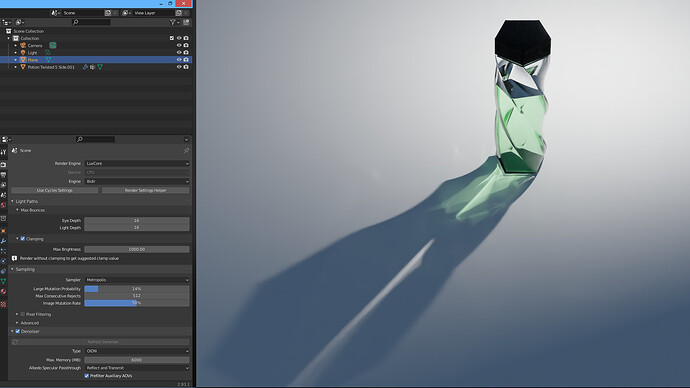This screenshot has height=388, width=690.
Task: Click the Light object data icon
Action: [x=48, y=52]
